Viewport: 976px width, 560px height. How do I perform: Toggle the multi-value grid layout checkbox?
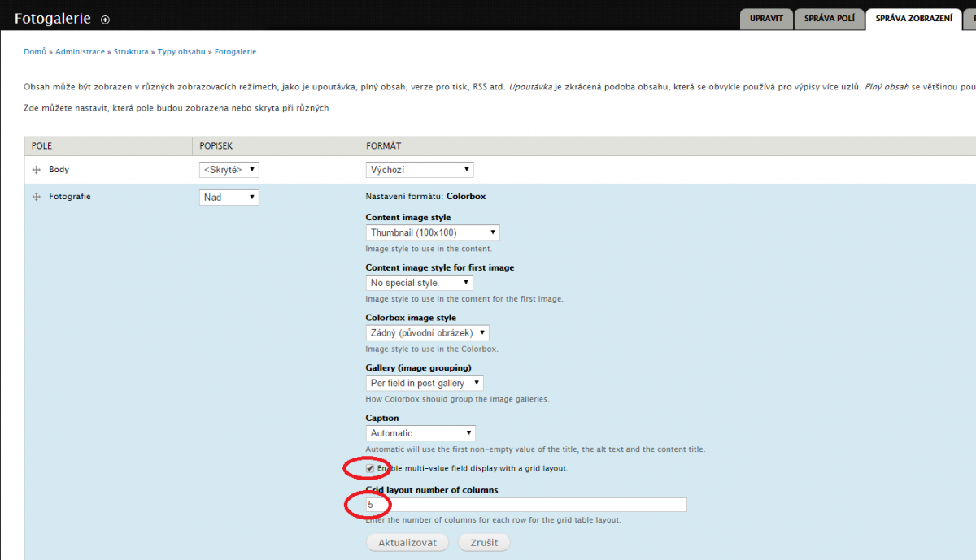370,468
